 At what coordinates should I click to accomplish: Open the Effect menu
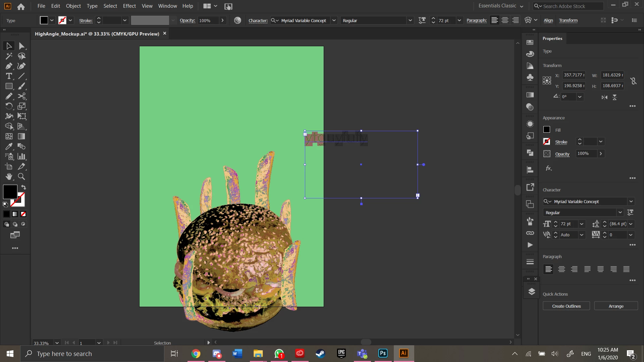pyautogui.click(x=129, y=6)
